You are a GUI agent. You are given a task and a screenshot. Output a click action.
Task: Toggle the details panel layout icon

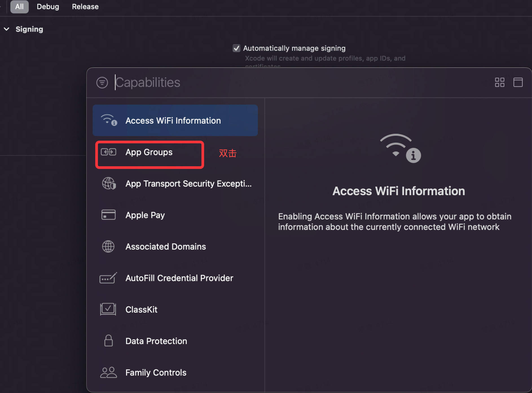click(518, 82)
